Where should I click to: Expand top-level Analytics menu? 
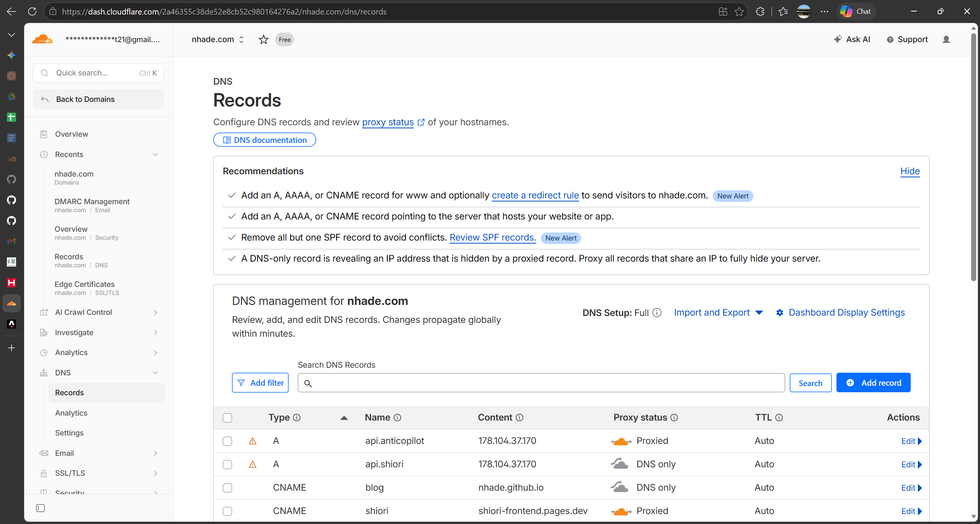(155, 353)
